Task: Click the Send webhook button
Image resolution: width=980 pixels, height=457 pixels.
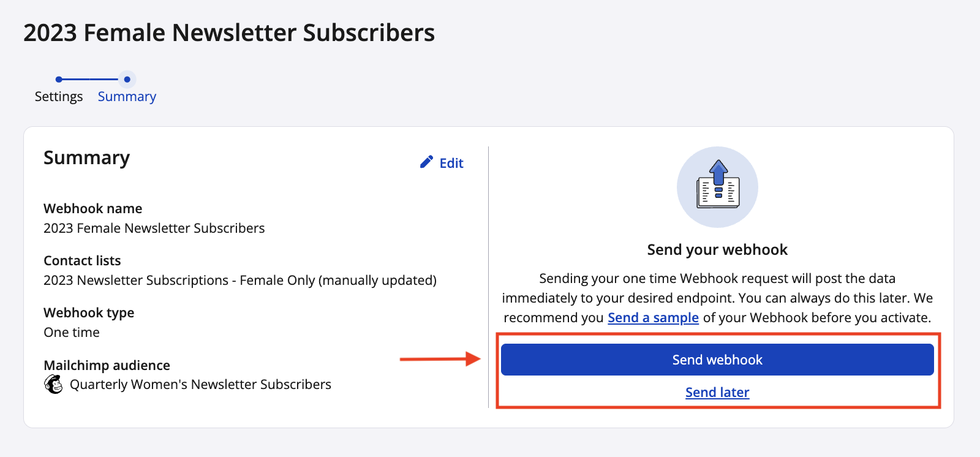Action: click(x=717, y=360)
